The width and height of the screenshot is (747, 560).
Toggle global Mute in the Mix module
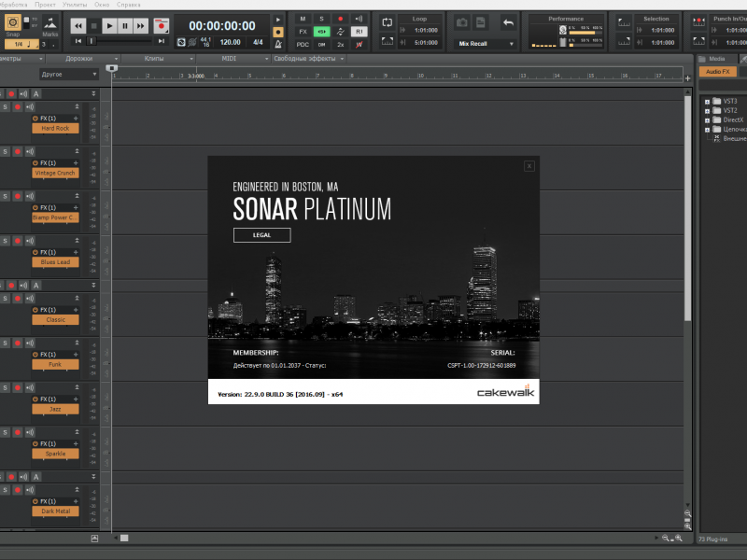(x=303, y=19)
